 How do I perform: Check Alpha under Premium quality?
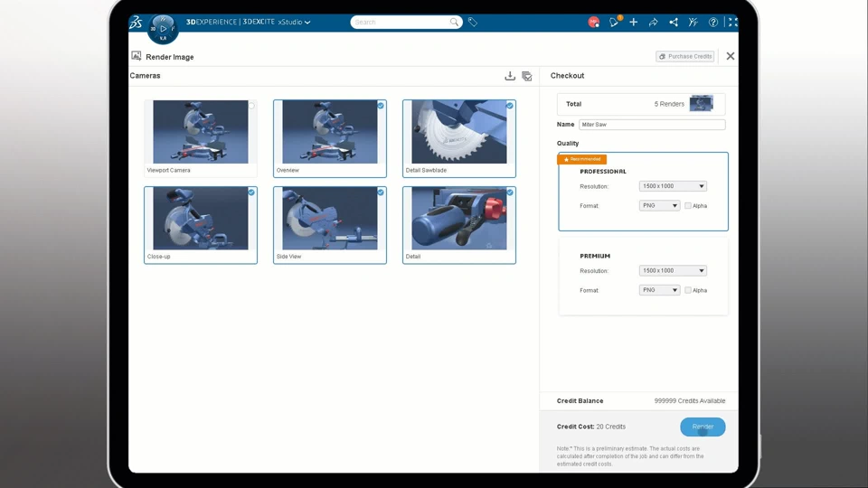(x=687, y=290)
